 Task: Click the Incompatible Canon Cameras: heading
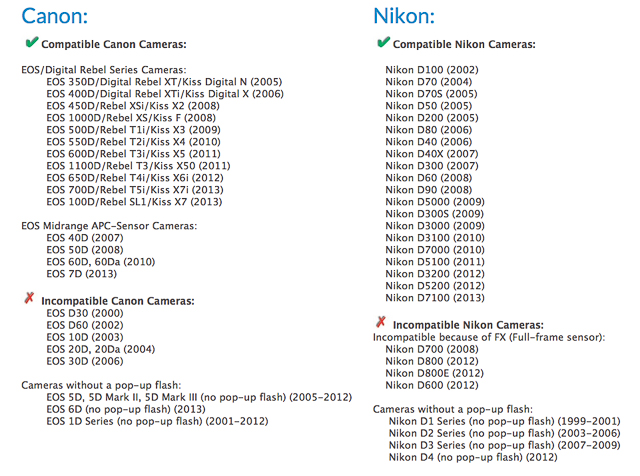118,301
